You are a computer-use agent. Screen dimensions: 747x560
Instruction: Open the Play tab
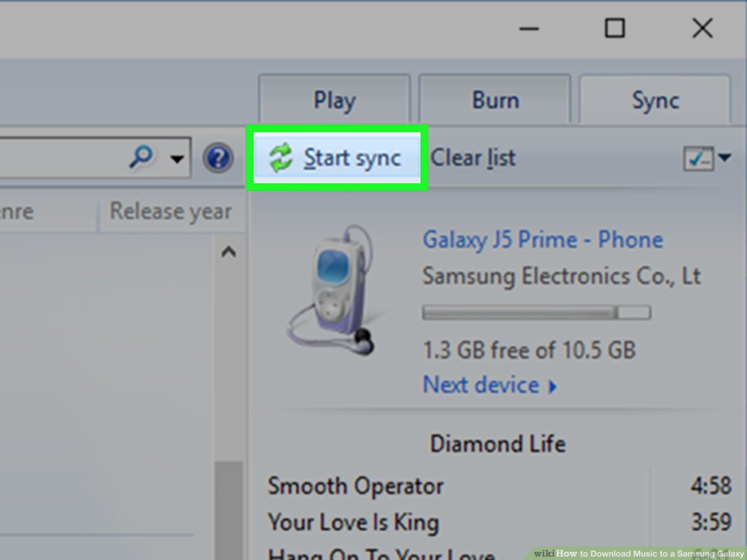pos(334,100)
